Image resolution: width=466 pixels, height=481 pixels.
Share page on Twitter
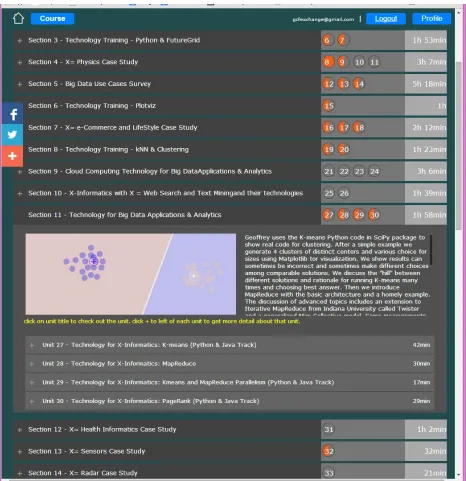click(13, 135)
